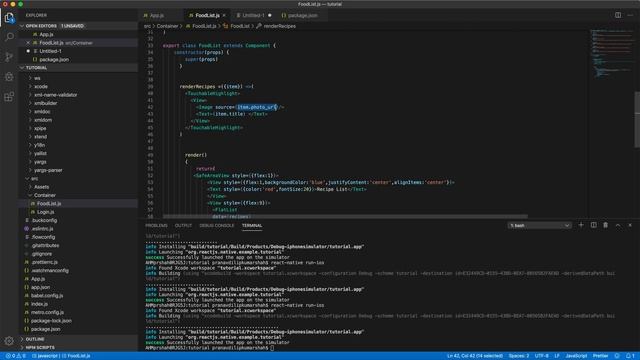Click JavaScript language mode in status bar
Image resolution: width=640 pixels, height=360 pixels.
coord(576,356)
